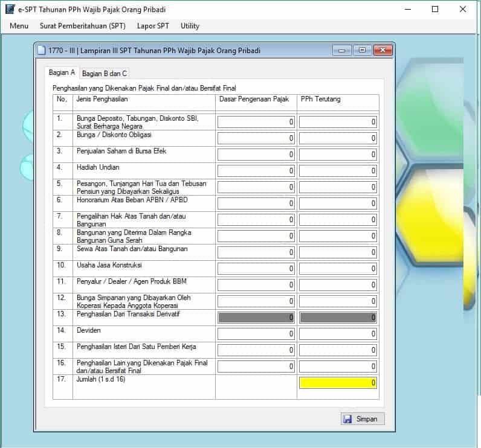
Task: Close the Lampiran III inner window
Action: pyautogui.click(x=382, y=51)
